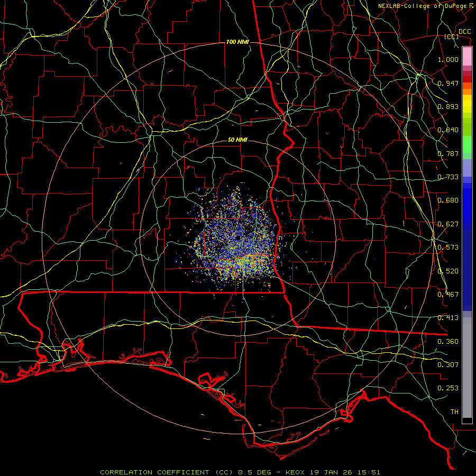The width and height of the screenshot is (476, 476).
Task: Select the 0.573 scale value
Action: tap(448, 248)
